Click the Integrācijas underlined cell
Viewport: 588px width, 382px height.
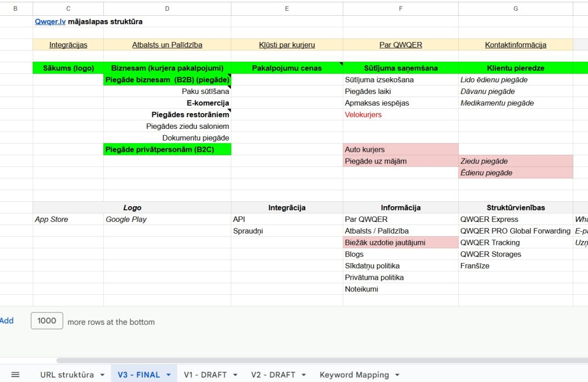pyautogui.click(x=68, y=45)
